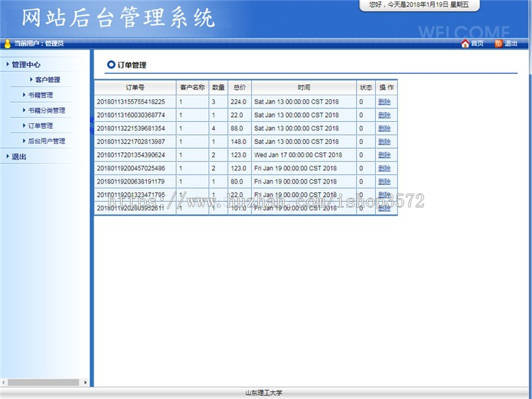
Task: Delete order 20180119200638191179
Action: tap(384, 181)
